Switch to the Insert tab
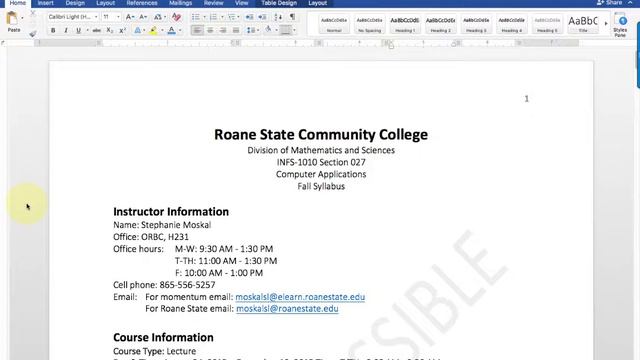This screenshot has width=640, height=360. click(x=45, y=3)
